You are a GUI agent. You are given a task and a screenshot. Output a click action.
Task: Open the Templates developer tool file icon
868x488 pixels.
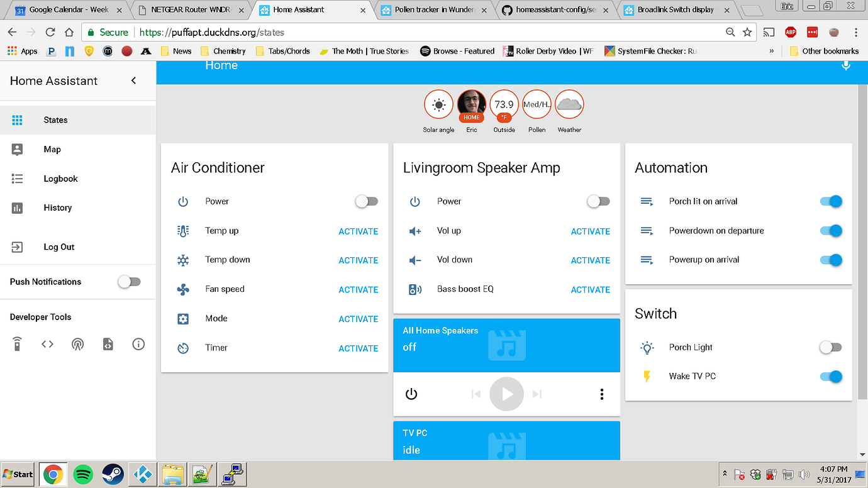(x=108, y=344)
